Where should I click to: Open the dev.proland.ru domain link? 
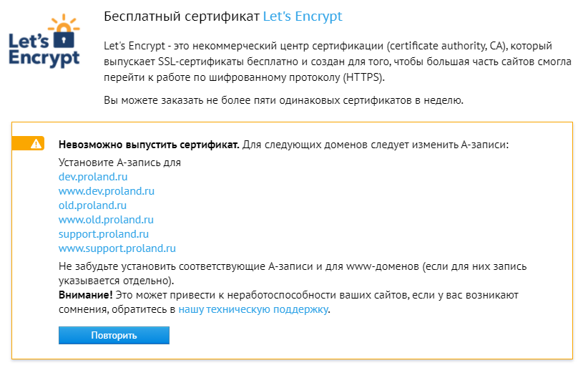[92, 177]
